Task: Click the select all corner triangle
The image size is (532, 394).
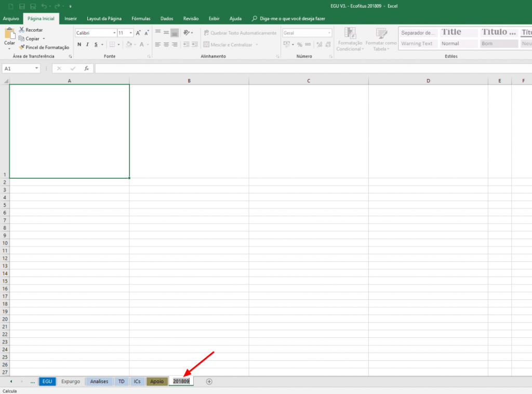Action: 6,81
